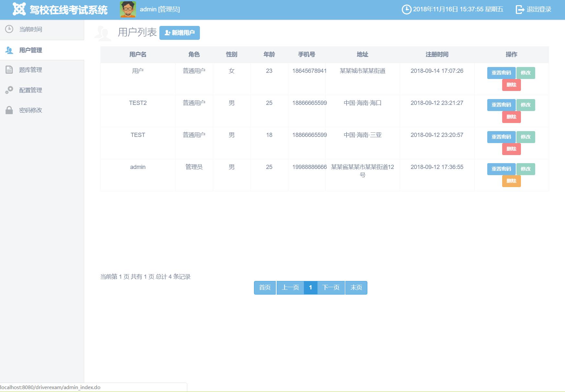
Task: Click the admin avatar picture
Action: point(128,9)
